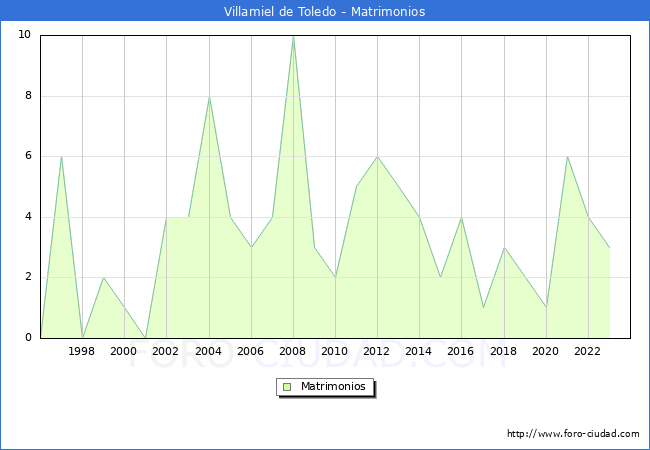Click the 1997 peak data point at 6
Screen dimensions: 650x450
click(61, 157)
